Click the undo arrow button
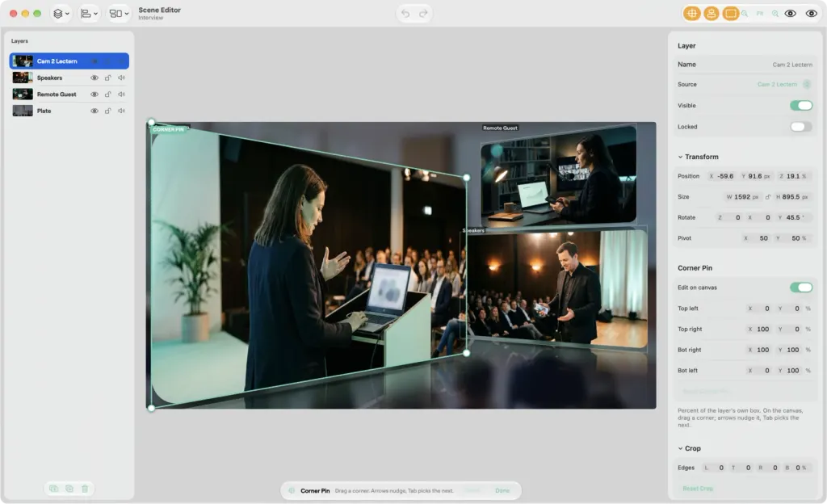The height and width of the screenshot is (504, 827). click(405, 14)
